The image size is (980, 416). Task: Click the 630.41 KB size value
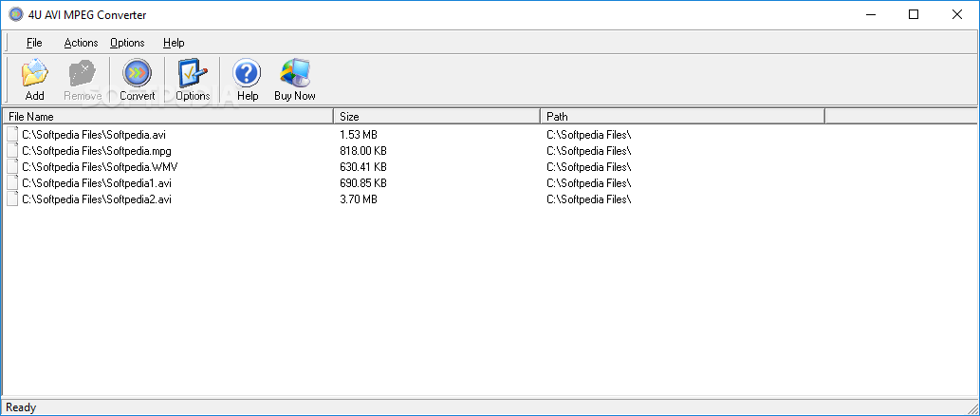coord(363,167)
